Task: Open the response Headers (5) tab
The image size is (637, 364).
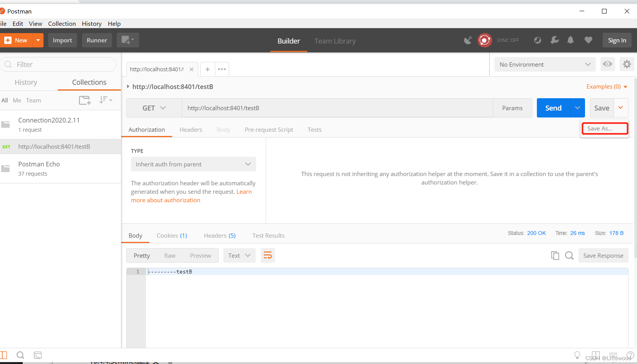Action: coord(220,235)
